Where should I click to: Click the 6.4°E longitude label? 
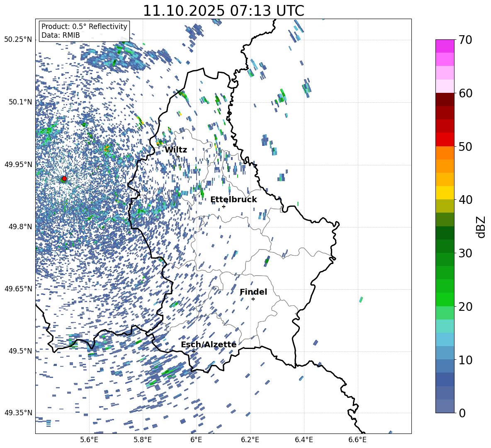coord(304,440)
